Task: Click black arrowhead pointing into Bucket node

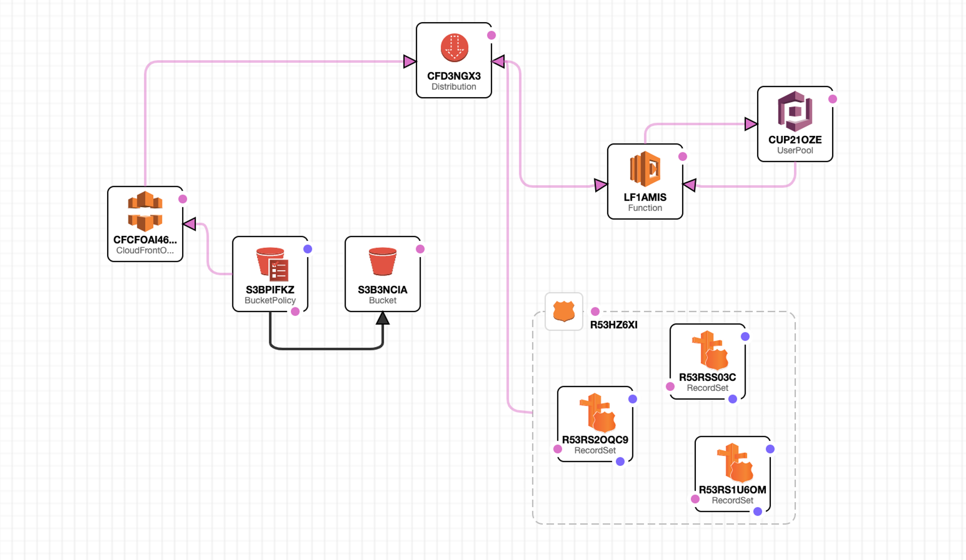Action: (383, 318)
